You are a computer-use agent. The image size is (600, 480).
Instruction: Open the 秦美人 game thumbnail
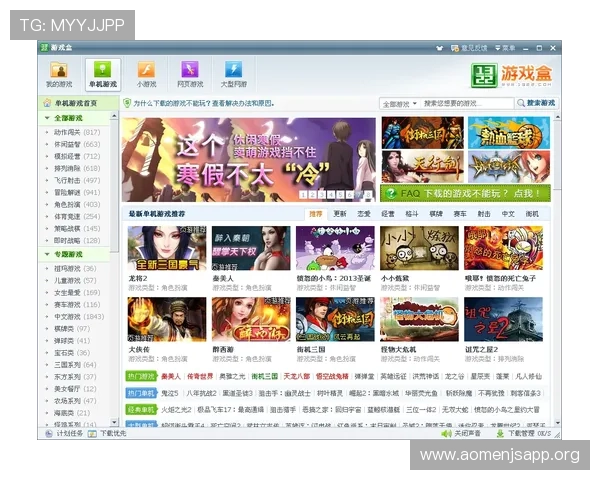(x=251, y=248)
